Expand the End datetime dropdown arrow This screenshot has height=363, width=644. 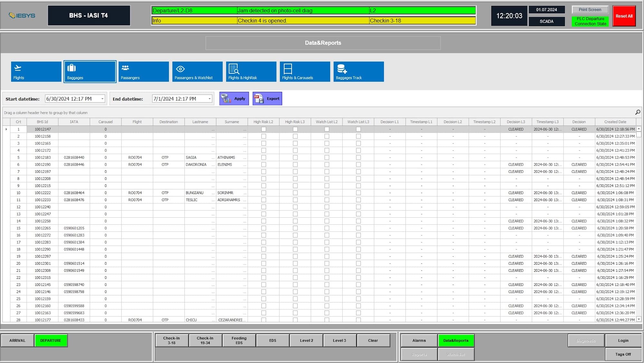point(210,99)
